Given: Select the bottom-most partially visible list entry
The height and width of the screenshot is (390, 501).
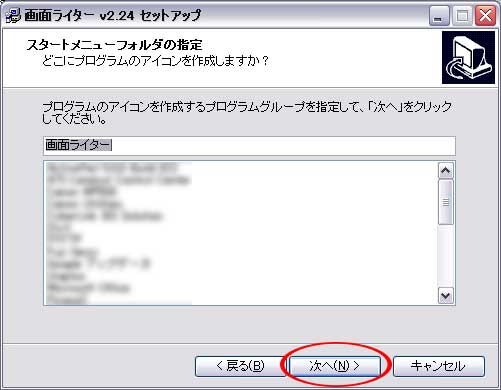Looking at the screenshot, I should tap(67, 300).
